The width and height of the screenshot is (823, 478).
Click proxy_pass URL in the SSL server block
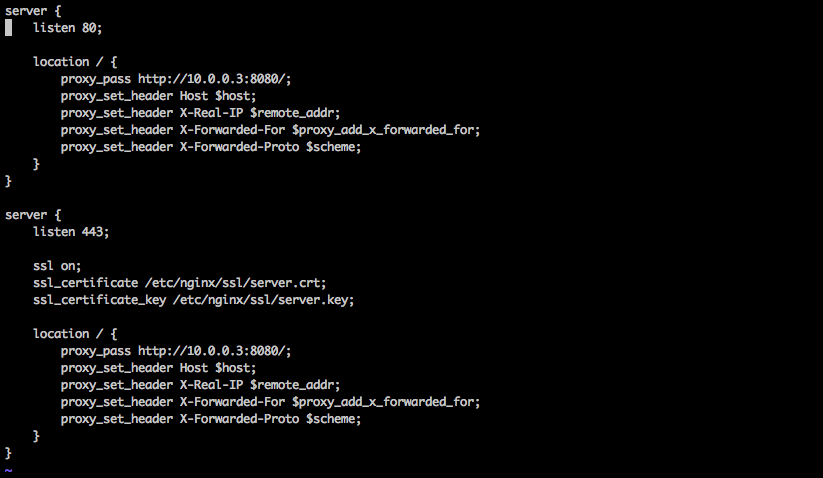coord(214,350)
